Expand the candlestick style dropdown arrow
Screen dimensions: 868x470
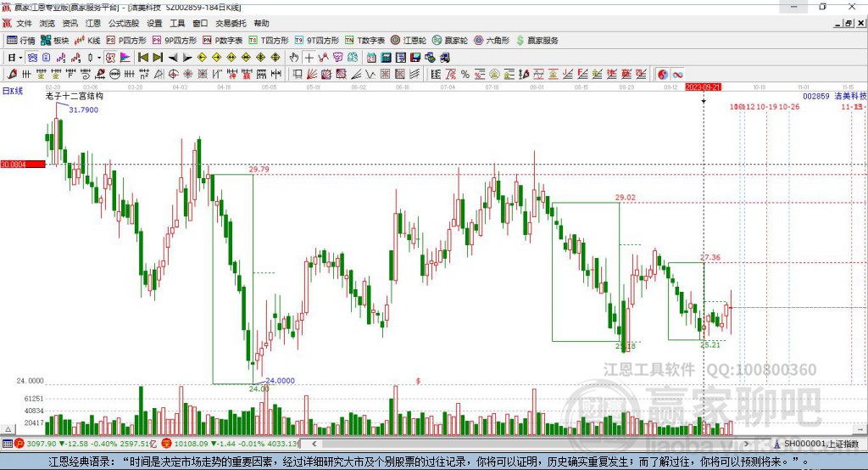coord(99,58)
